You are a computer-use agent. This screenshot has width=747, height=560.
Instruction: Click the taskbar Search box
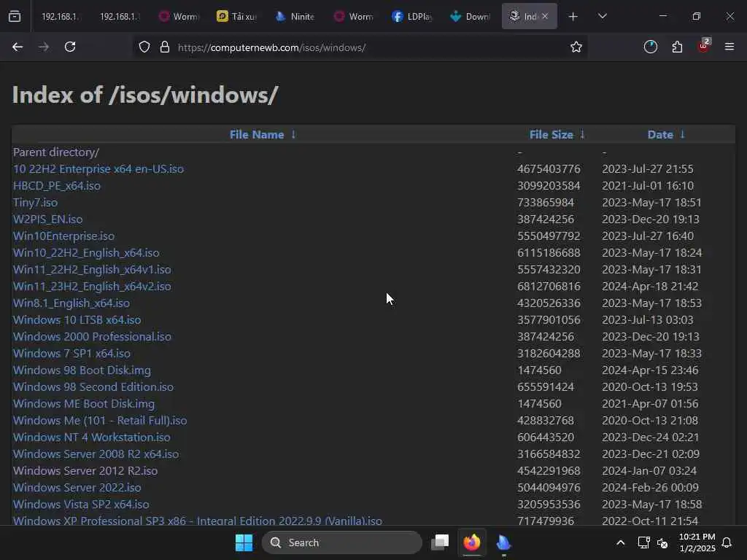(x=342, y=542)
